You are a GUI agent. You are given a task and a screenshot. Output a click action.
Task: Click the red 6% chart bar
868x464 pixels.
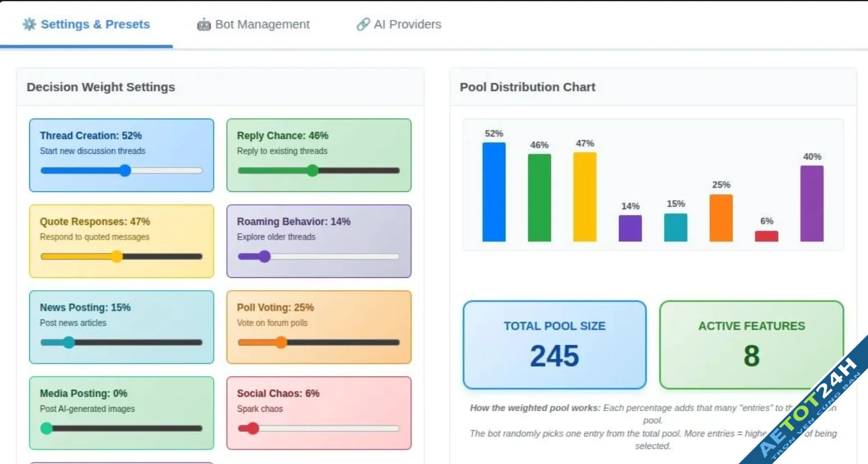click(766, 236)
